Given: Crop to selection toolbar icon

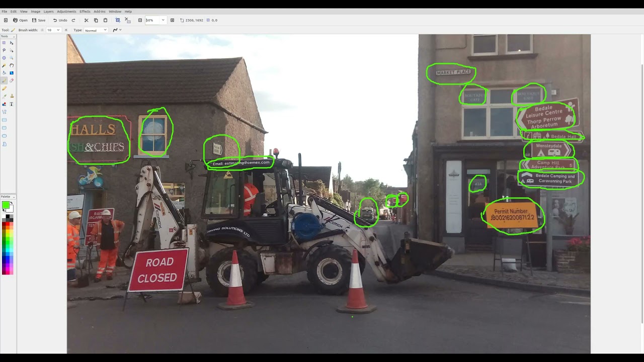Looking at the screenshot, I should click(118, 20).
